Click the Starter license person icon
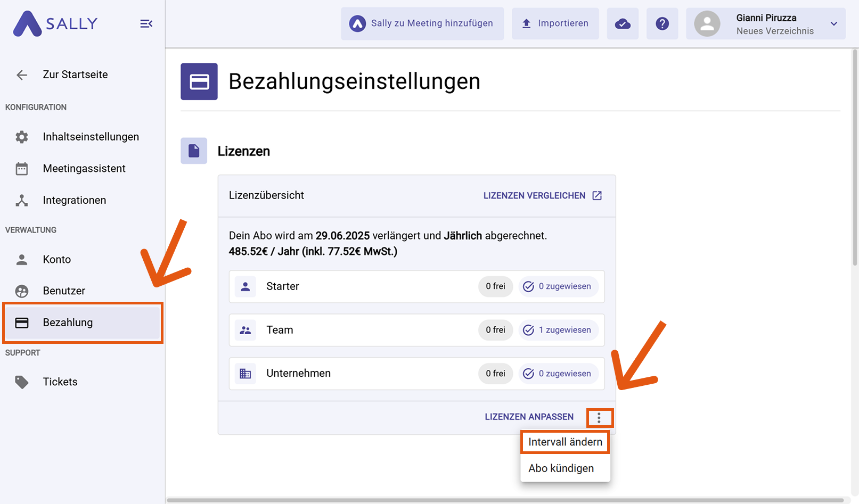 tap(246, 286)
